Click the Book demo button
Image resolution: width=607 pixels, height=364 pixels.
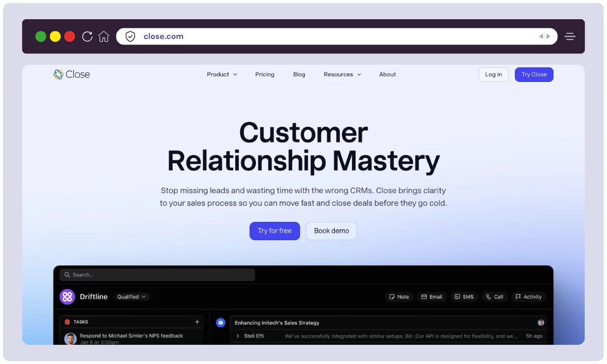(x=331, y=231)
